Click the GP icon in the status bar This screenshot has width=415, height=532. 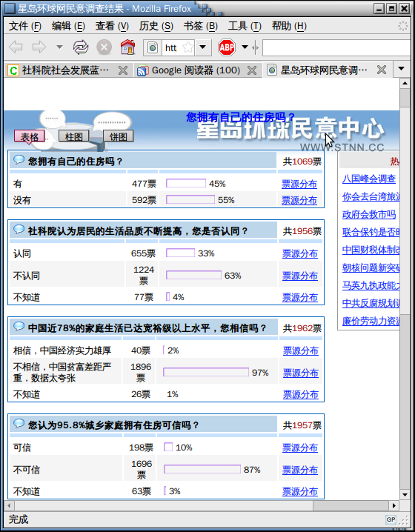(391, 519)
